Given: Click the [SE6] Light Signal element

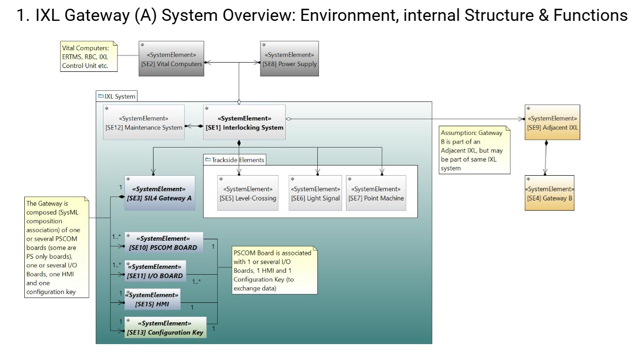Looking at the screenshot, I should pyautogui.click(x=315, y=193).
